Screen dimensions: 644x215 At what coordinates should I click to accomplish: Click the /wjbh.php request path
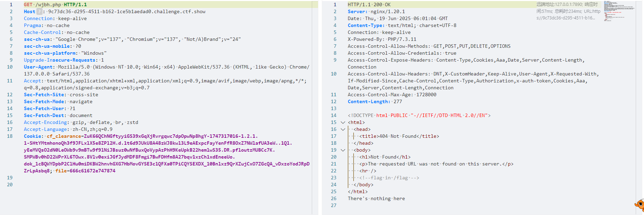click(48, 5)
